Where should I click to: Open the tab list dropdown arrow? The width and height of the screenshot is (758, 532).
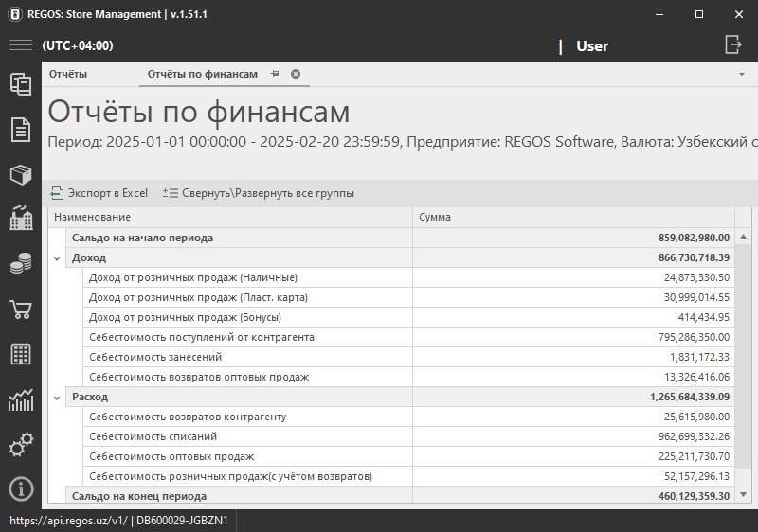[741, 74]
